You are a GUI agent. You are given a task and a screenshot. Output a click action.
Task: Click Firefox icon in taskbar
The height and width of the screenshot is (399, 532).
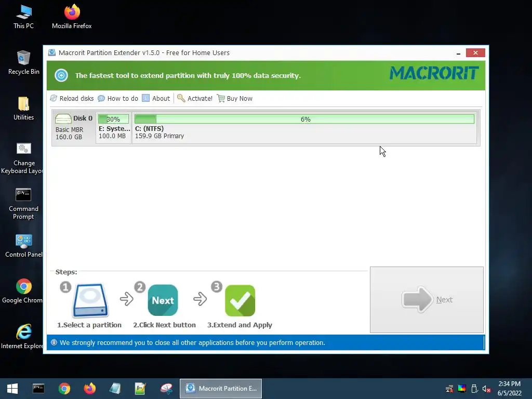pyautogui.click(x=89, y=389)
